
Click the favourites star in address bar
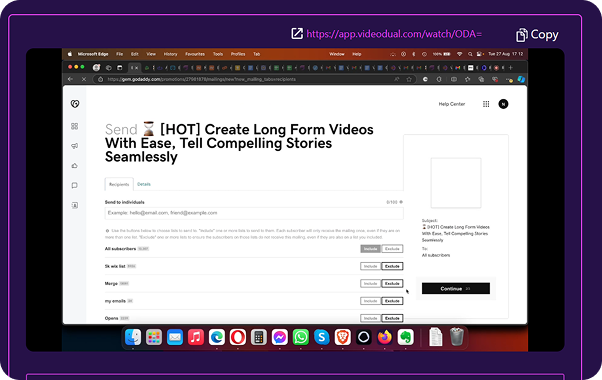point(409,79)
